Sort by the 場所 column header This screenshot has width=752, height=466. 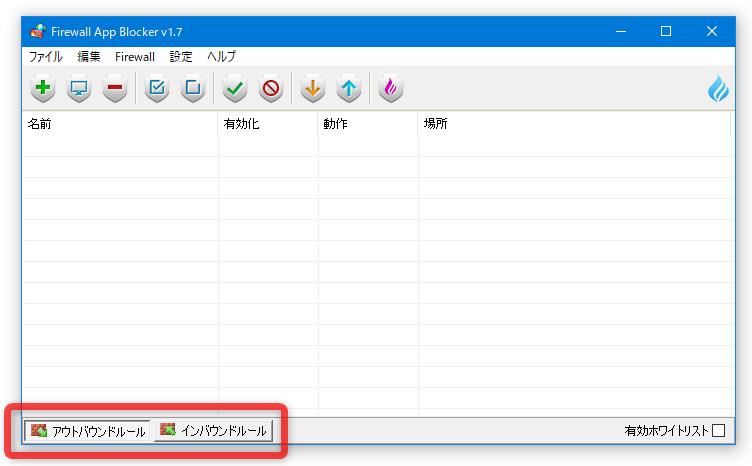(574, 124)
